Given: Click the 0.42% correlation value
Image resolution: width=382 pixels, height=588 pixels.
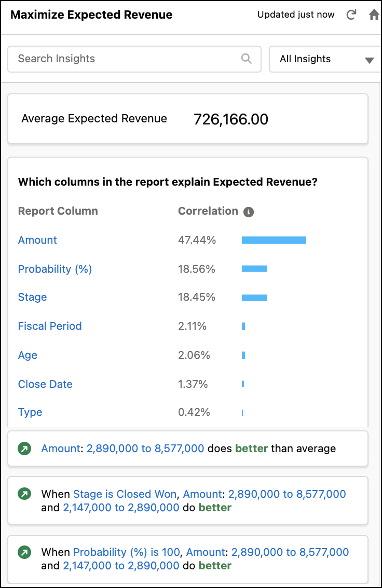Looking at the screenshot, I should [x=194, y=413].
